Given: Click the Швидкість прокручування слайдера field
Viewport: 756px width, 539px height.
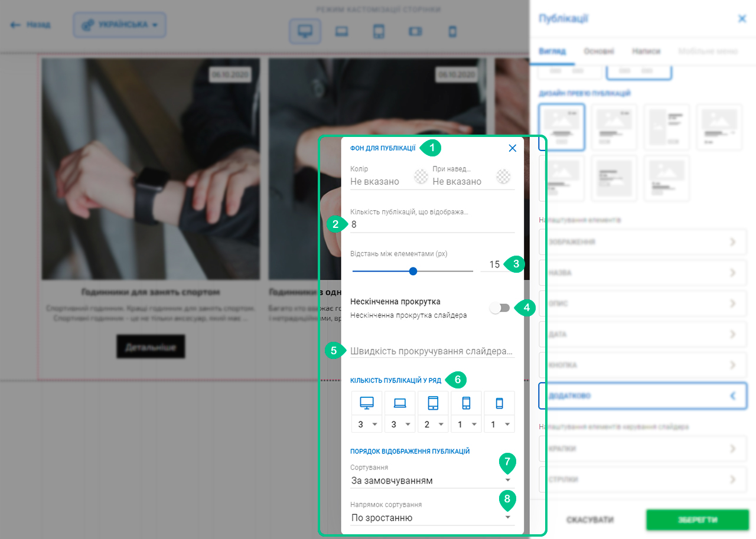Looking at the screenshot, I should (432, 351).
